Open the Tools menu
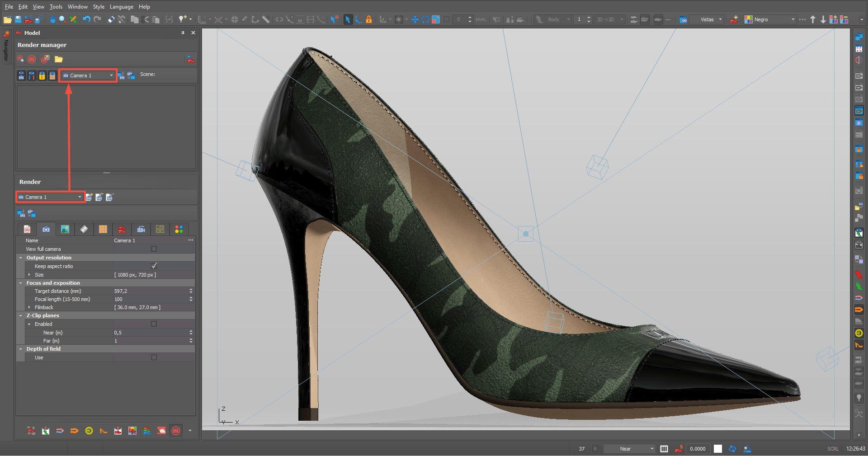The width and height of the screenshot is (868, 456). pos(56,7)
